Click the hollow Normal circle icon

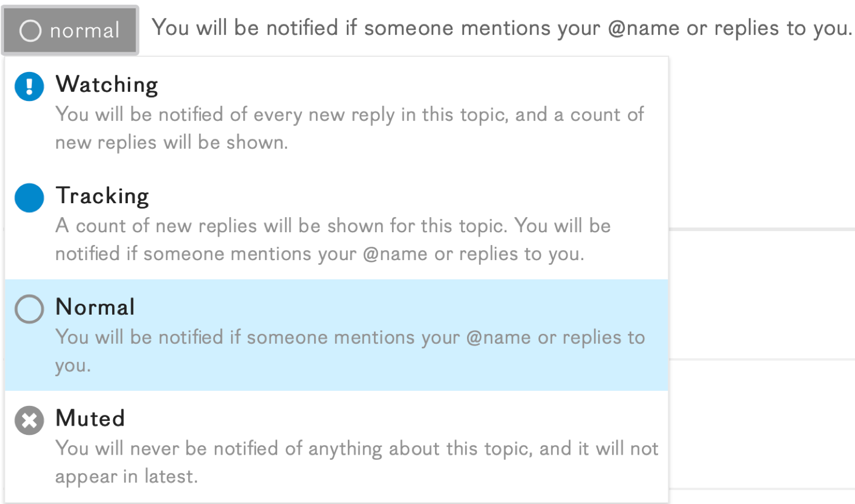pyautogui.click(x=29, y=309)
